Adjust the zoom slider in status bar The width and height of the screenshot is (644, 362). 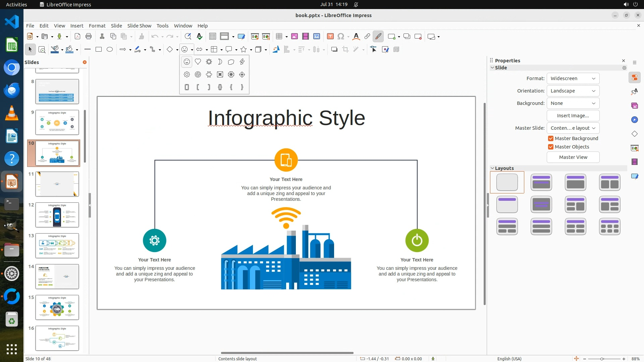(x=602, y=359)
